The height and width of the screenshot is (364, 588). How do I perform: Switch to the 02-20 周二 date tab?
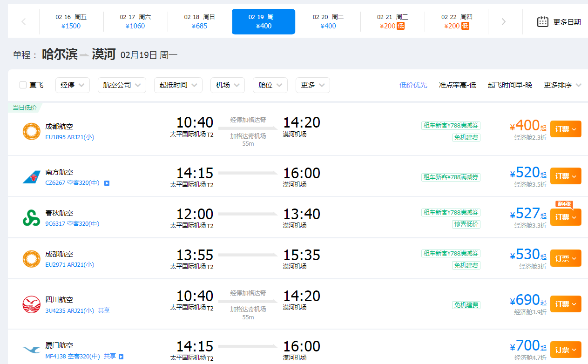pyautogui.click(x=328, y=21)
